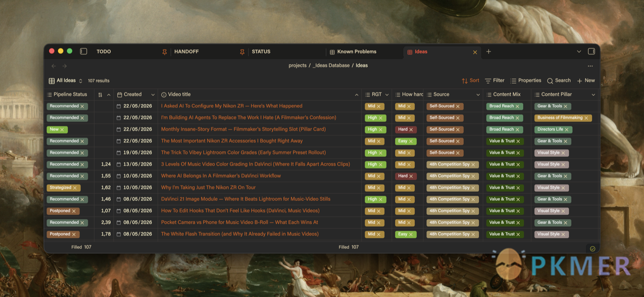Remove the Directors Life tag
This screenshot has height=297, width=644.
click(x=567, y=129)
